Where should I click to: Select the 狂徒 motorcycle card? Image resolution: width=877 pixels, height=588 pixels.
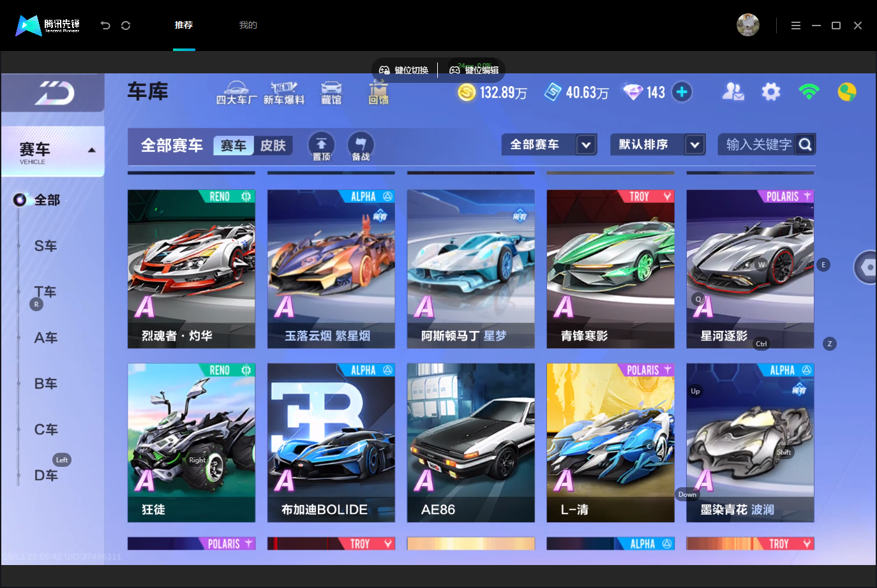(x=191, y=443)
